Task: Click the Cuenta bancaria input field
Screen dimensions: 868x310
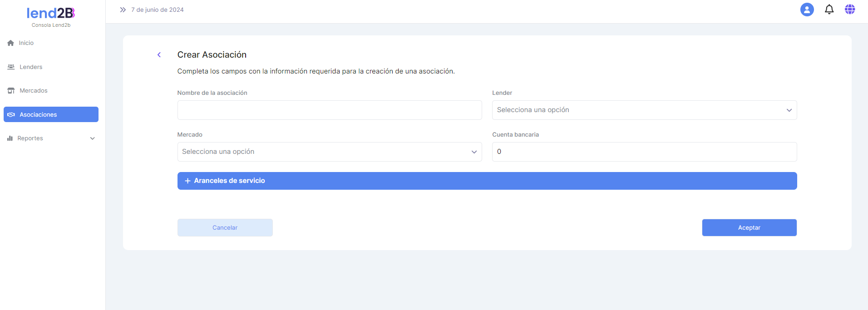Action: click(x=644, y=152)
